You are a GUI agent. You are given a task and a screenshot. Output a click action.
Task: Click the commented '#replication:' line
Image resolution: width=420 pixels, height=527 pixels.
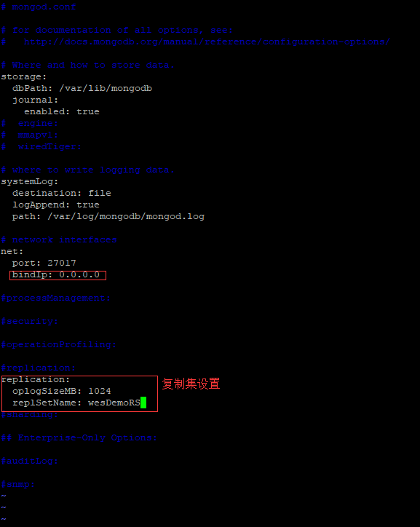(39, 368)
